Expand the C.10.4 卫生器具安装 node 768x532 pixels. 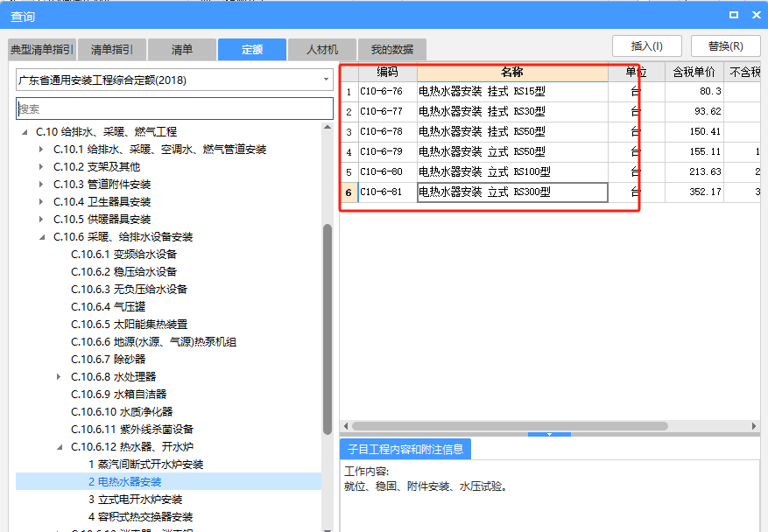(42, 201)
